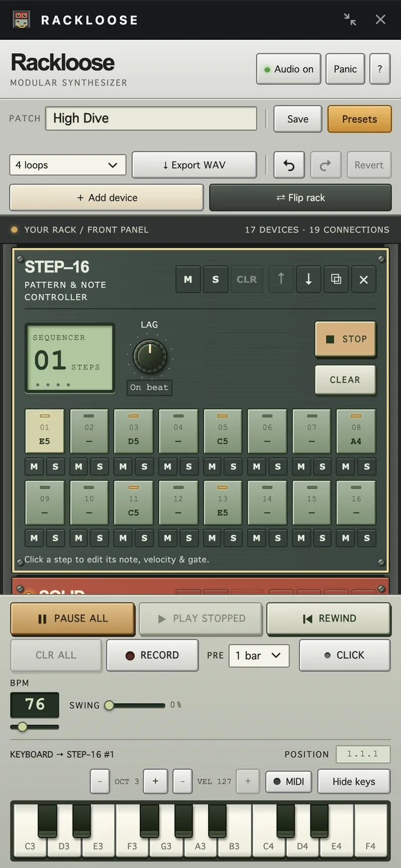This screenshot has width=401, height=868.
Task: Select step 13 with note E5
Action: point(223,502)
